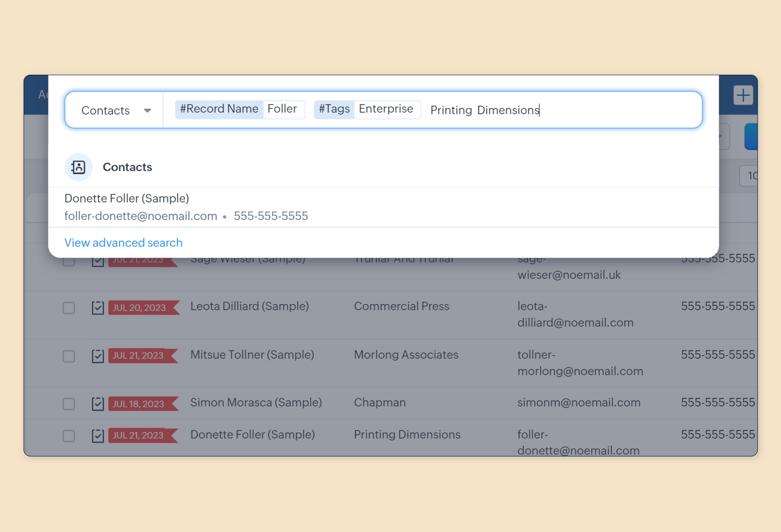
Task: Click search field after Printing Dimensions text
Action: point(610,110)
